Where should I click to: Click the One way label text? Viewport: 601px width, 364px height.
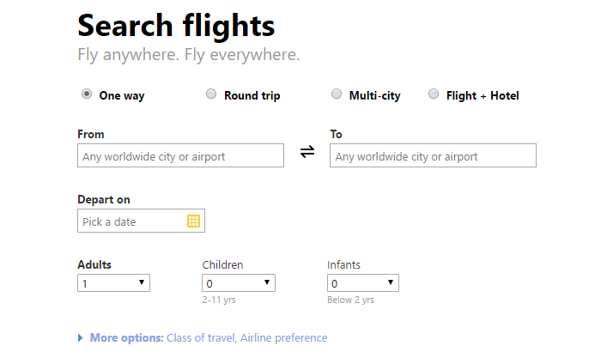click(122, 96)
